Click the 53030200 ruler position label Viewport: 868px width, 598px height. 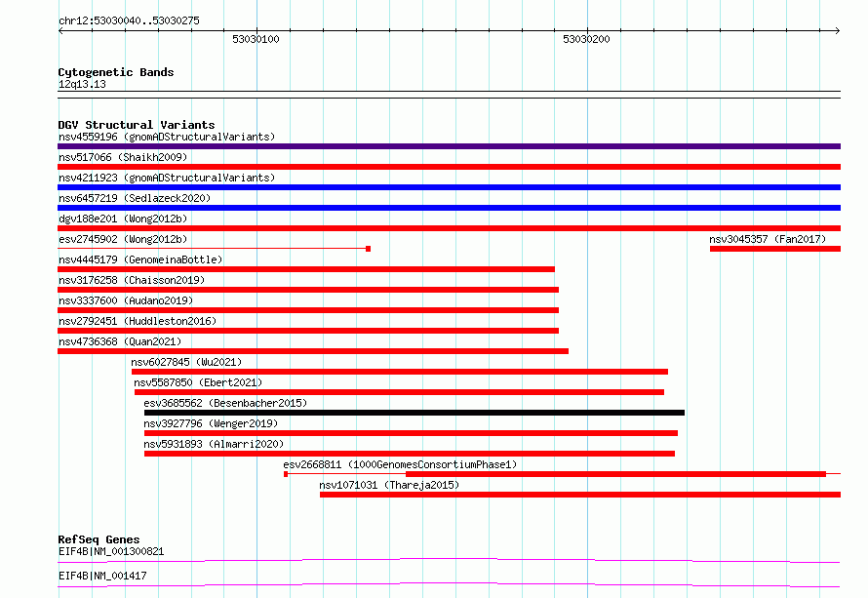[586, 39]
